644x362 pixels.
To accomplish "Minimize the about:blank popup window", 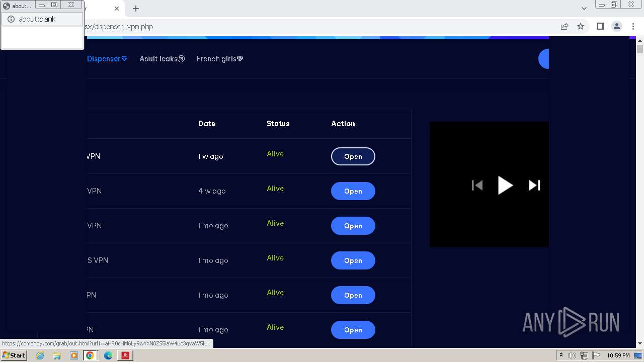I will (x=42, y=5).
